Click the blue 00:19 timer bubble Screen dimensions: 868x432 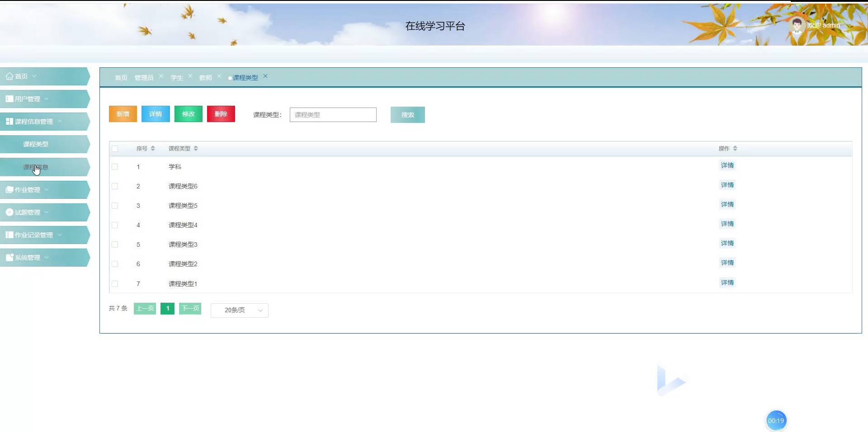pyautogui.click(x=776, y=421)
